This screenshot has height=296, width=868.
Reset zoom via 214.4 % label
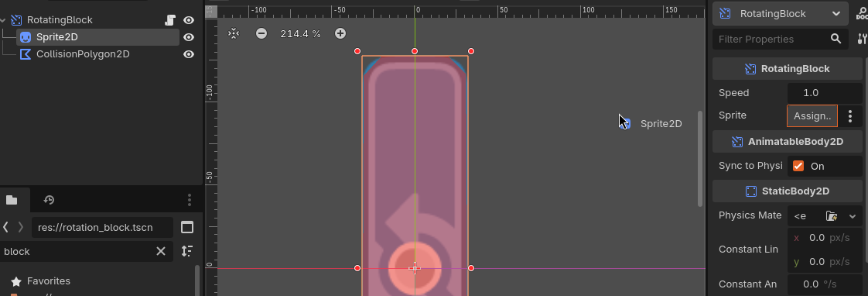pyautogui.click(x=301, y=33)
